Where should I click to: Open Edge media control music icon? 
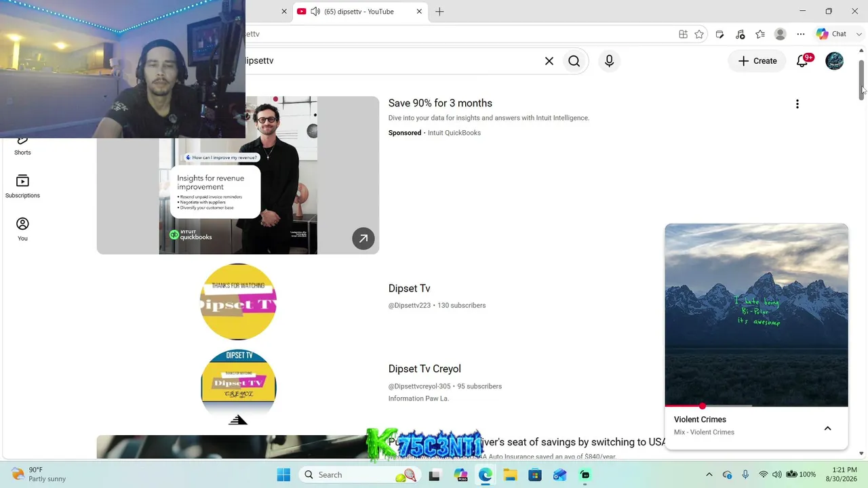point(740,34)
